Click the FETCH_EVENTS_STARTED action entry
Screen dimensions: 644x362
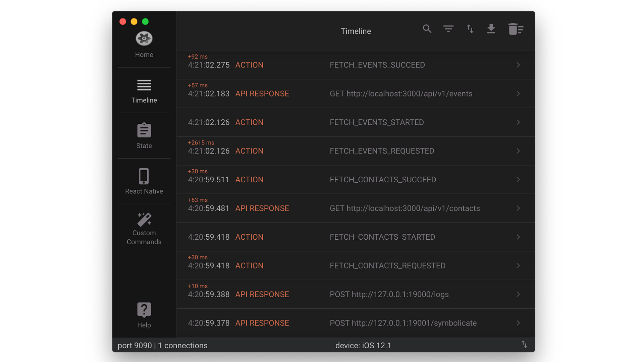click(x=376, y=122)
